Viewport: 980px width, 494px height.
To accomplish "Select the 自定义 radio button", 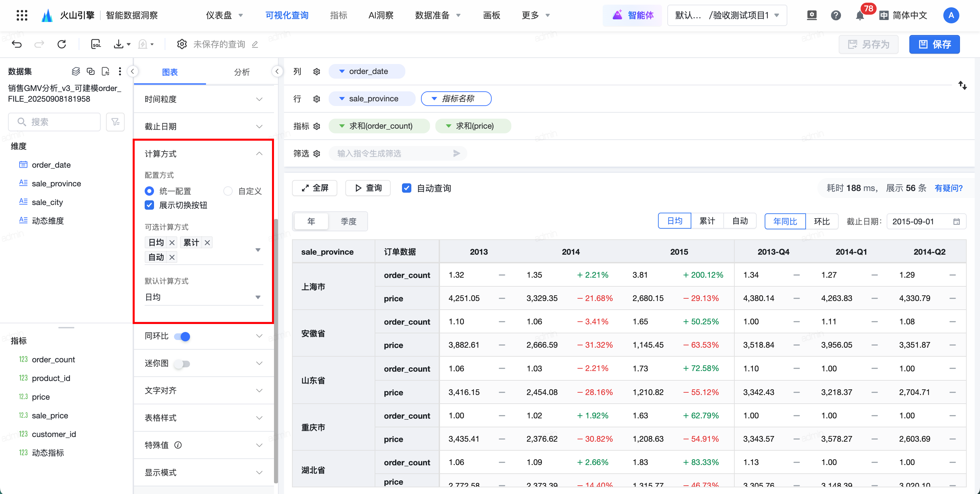I will tap(228, 191).
